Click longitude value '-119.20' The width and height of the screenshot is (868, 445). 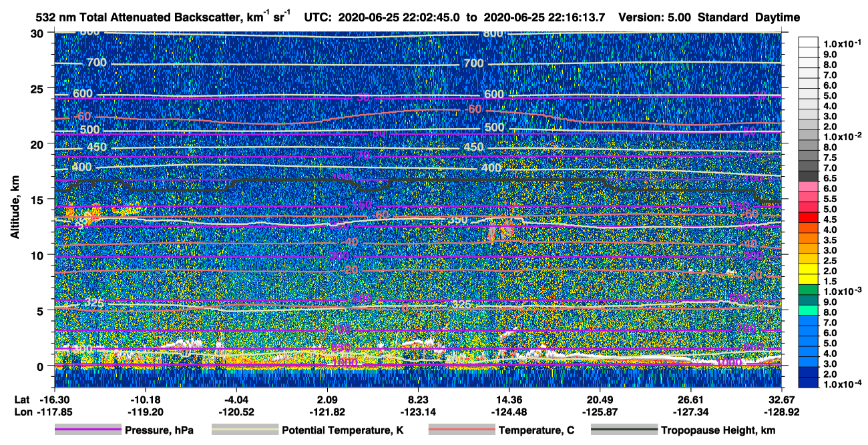pos(145,411)
